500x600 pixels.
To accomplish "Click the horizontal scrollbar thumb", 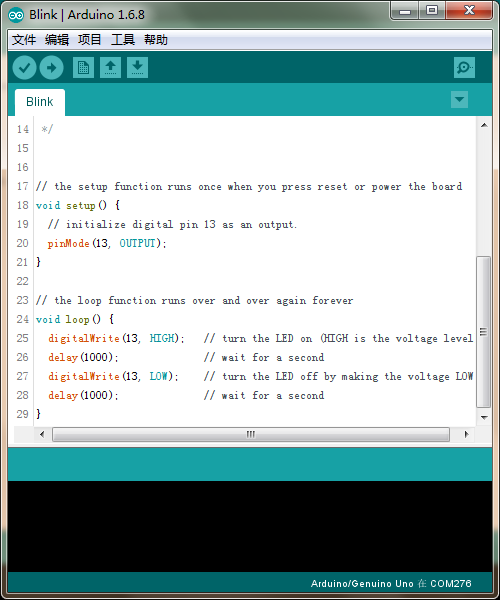I will click(251, 434).
